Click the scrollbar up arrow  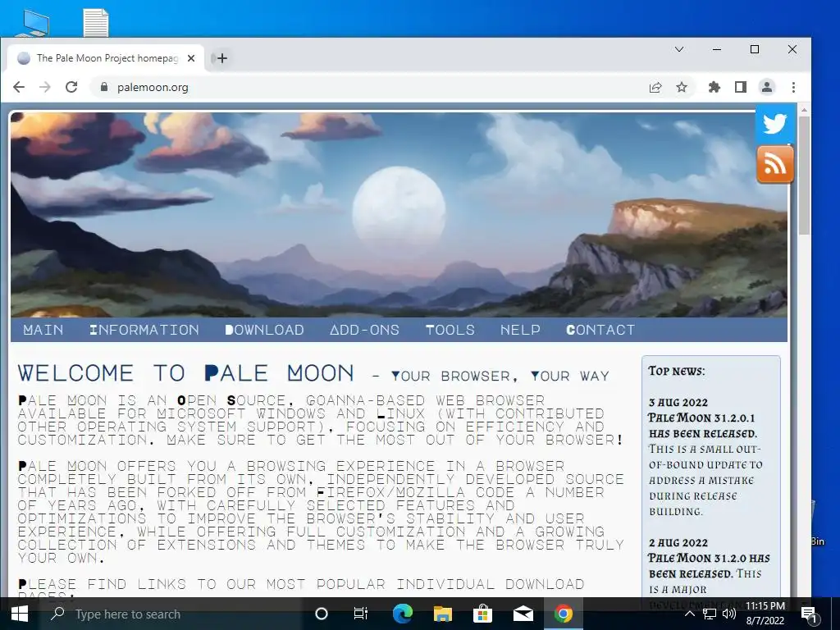pos(804,110)
